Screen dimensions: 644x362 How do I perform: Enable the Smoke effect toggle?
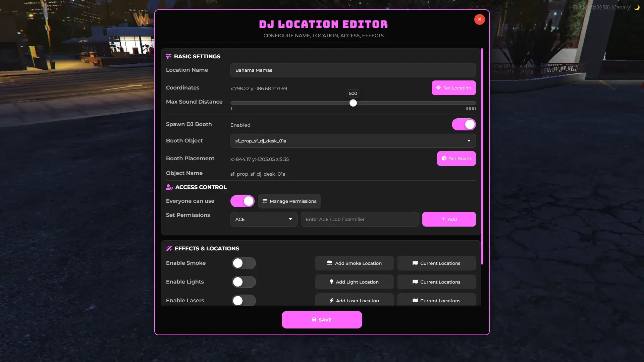coord(244,263)
